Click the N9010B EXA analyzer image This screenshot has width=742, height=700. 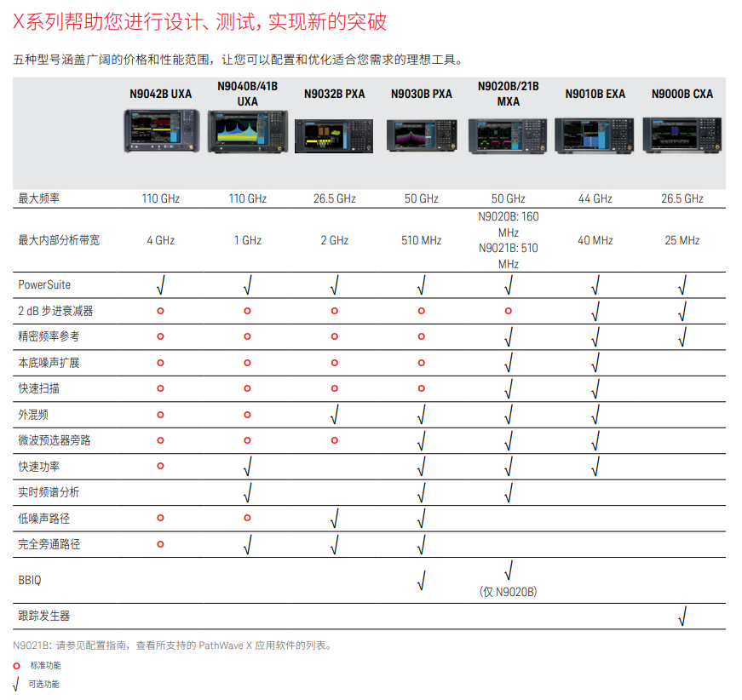click(595, 135)
